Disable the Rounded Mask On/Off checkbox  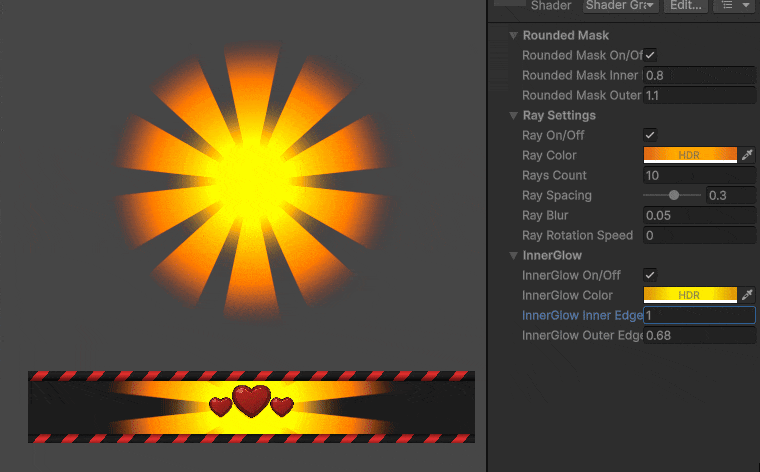[650, 55]
